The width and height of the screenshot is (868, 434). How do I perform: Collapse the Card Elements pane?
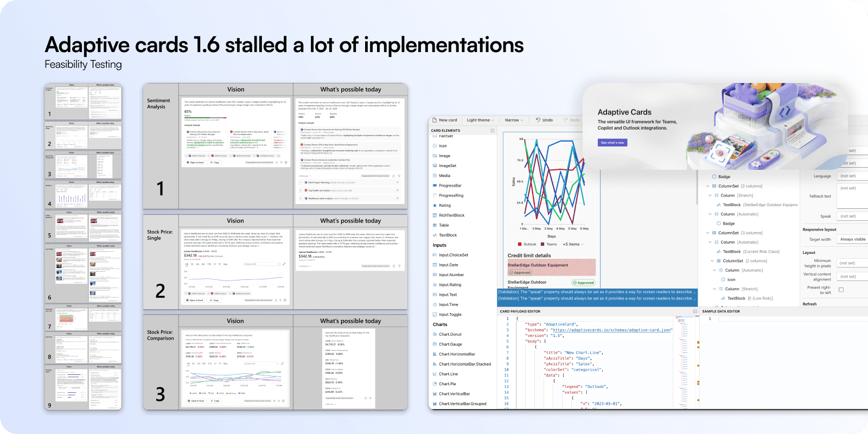tap(493, 131)
